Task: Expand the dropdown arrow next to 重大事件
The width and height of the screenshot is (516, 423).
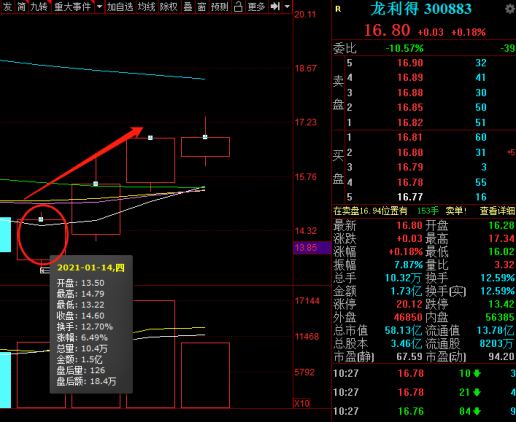Action: [x=99, y=6]
